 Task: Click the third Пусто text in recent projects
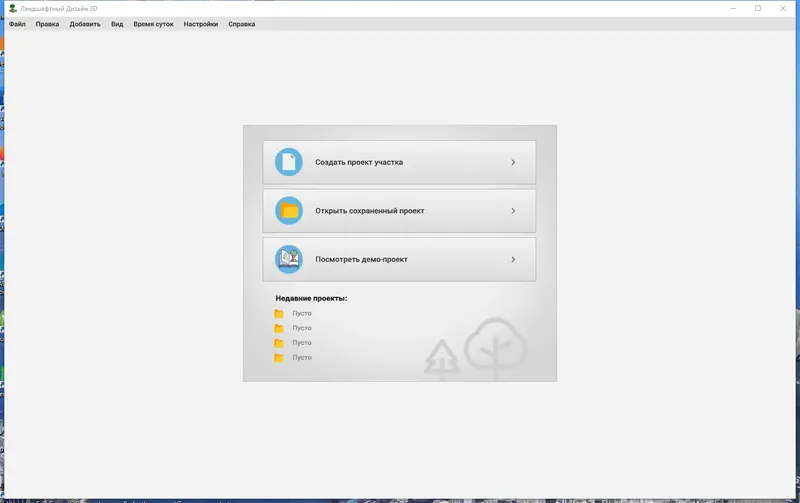tap(302, 343)
